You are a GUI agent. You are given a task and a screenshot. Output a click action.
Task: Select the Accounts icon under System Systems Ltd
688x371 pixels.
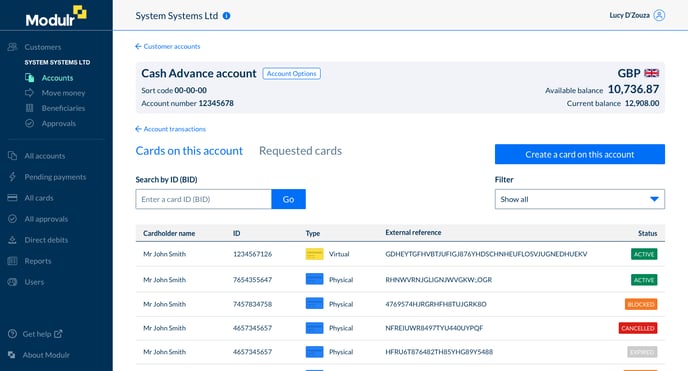[29, 78]
